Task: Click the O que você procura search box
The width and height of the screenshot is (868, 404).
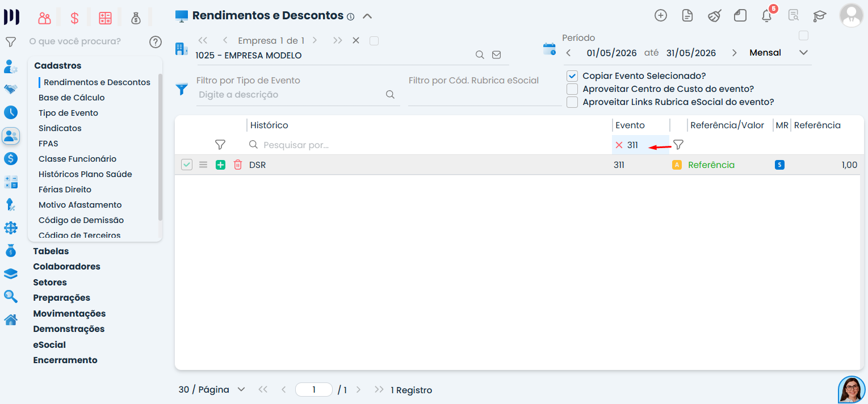Action: click(85, 41)
